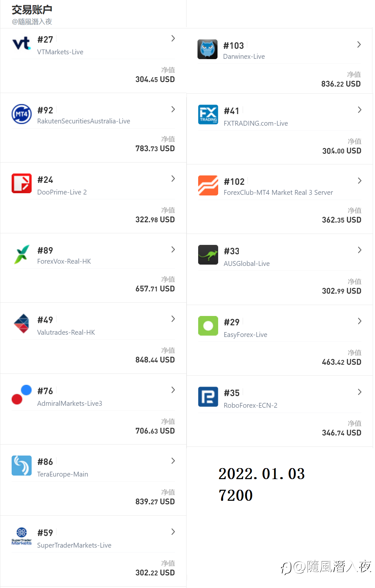Click the DooPrime red logo icon
This screenshot has width=375, height=588.
(22, 183)
